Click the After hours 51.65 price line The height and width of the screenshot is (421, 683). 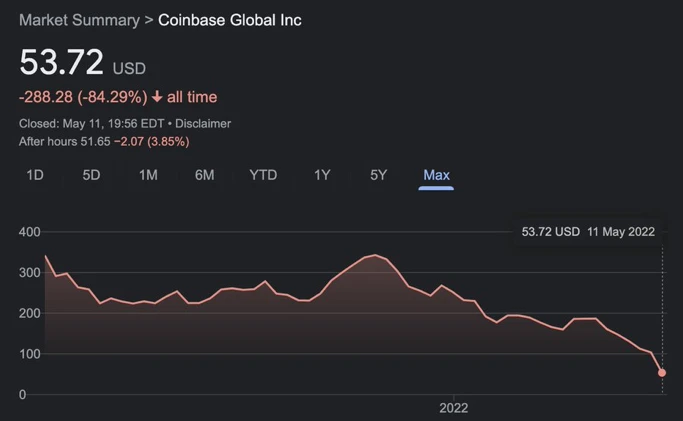[104, 142]
